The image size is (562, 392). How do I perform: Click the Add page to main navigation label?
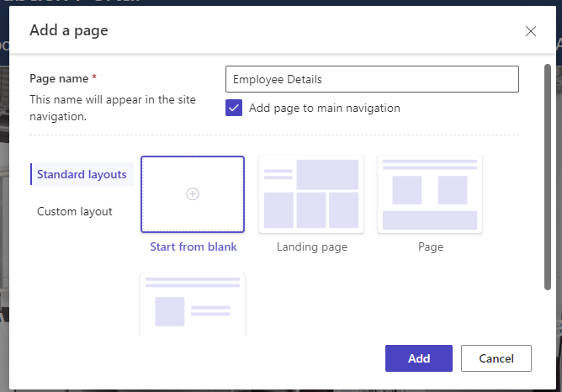pos(325,108)
